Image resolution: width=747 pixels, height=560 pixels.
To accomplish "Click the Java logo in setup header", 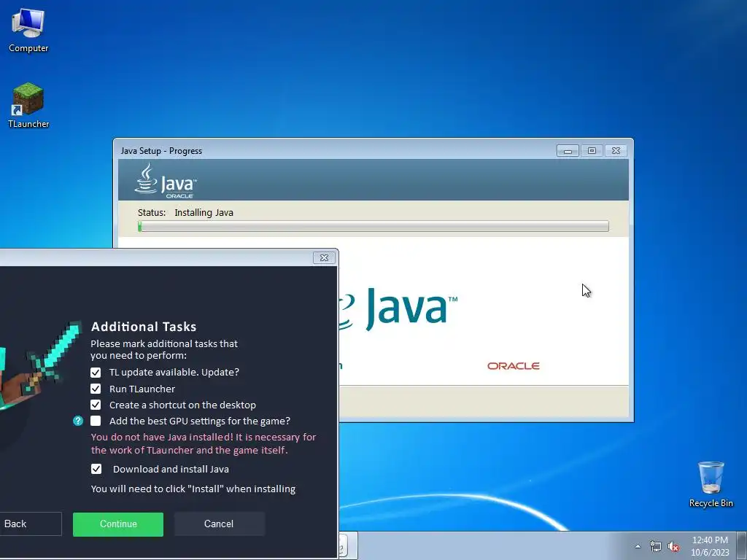I will pos(166,181).
